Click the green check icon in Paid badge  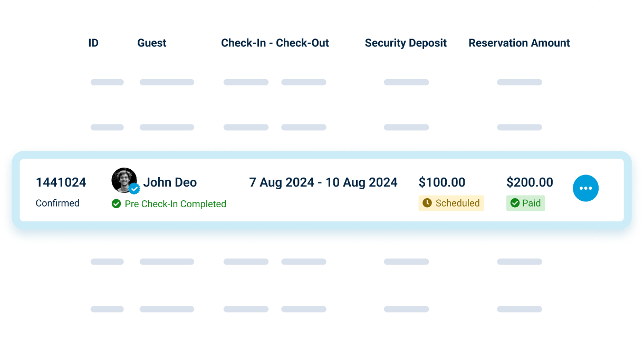[x=515, y=203]
